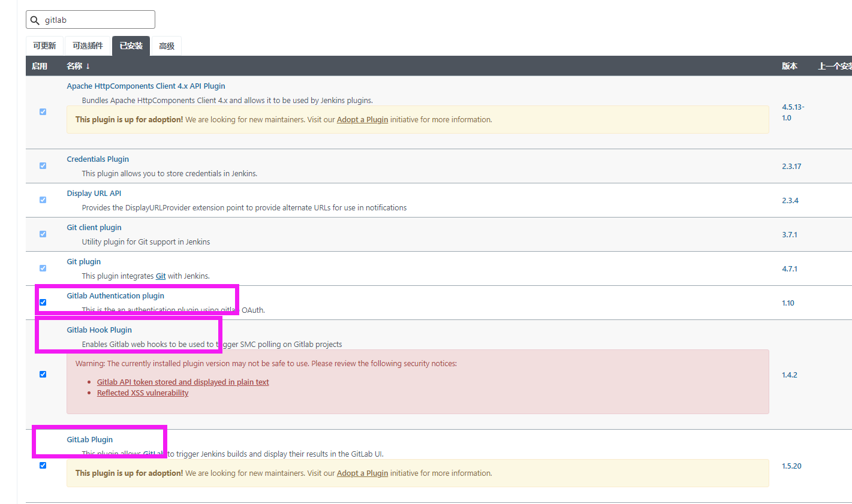Toggle the Credentials Plugin checkbox
The height and width of the screenshot is (504, 852).
click(x=43, y=166)
